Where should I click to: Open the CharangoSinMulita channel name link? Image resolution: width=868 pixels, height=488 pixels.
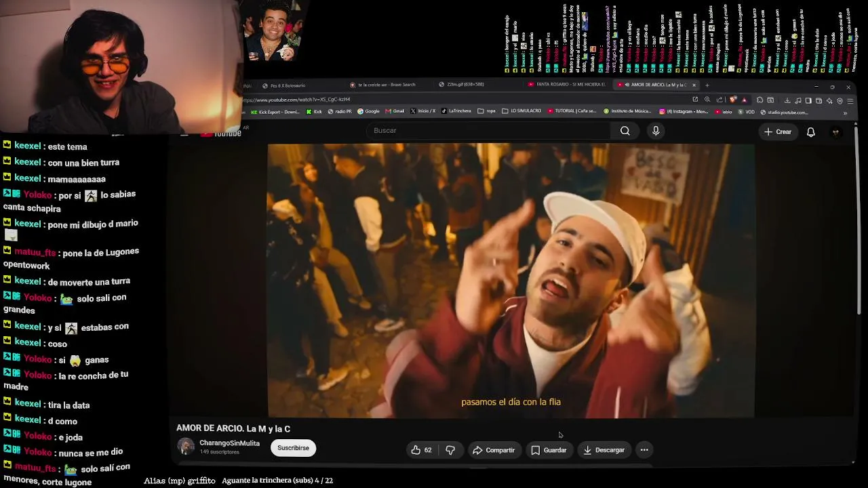coord(229,443)
